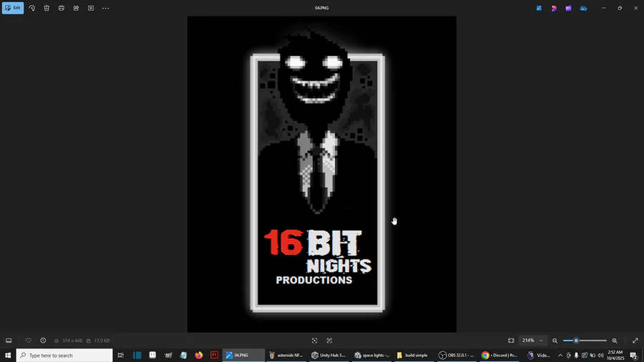Viewport: 644px width, 362px height.
Task: Rotate the image with the rotate icon
Action: click(x=32, y=8)
